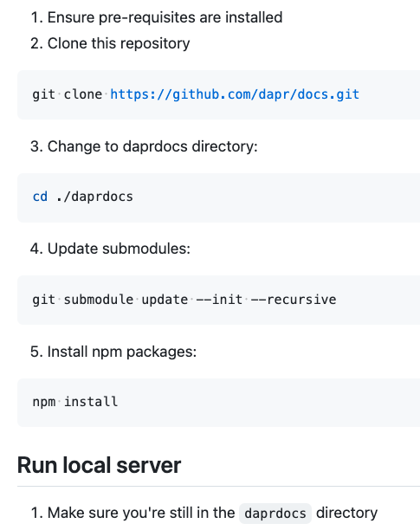
Task: Click 'Update submodules:' step text
Action: (119, 249)
